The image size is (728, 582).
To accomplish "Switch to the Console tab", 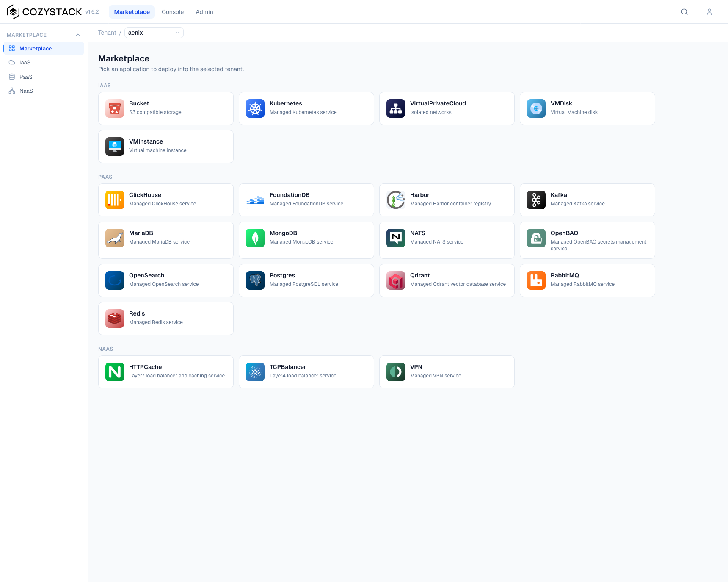I will point(173,12).
